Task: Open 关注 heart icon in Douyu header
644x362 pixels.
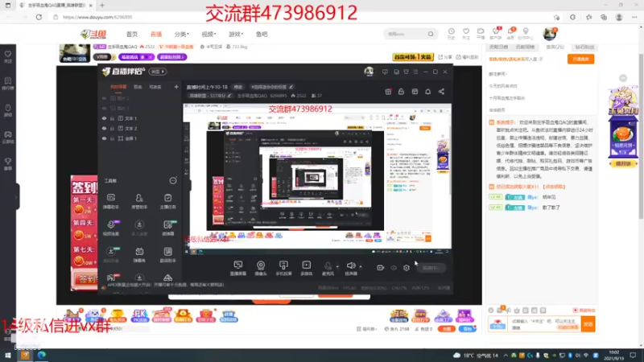Action: 466,33
